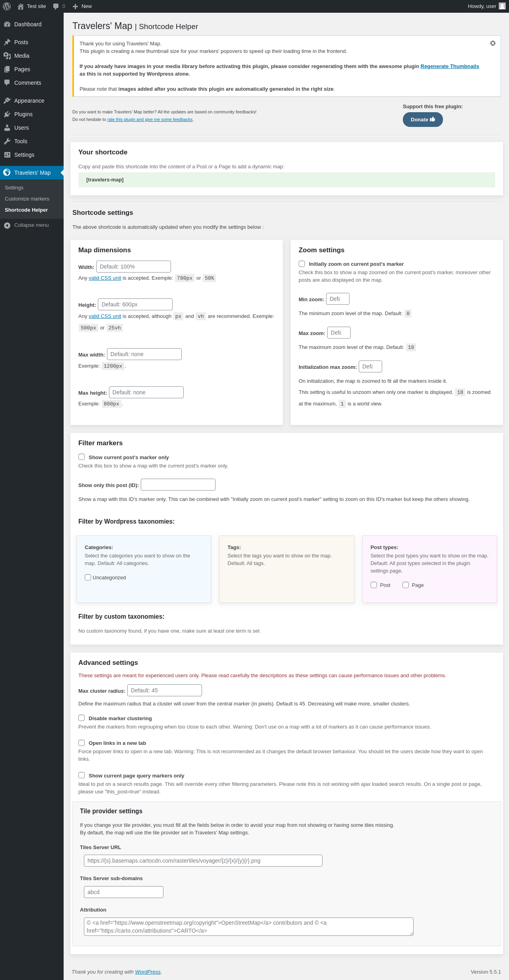Click the user avatar icon in the admin bar
The image size is (509, 980).
tap(502, 6)
